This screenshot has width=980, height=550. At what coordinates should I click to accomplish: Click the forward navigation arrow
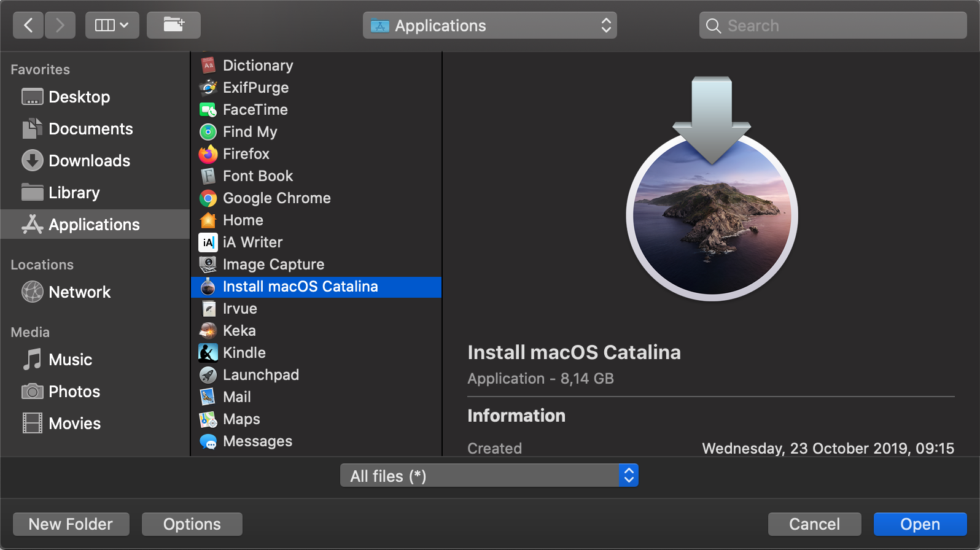[x=60, y=25]
